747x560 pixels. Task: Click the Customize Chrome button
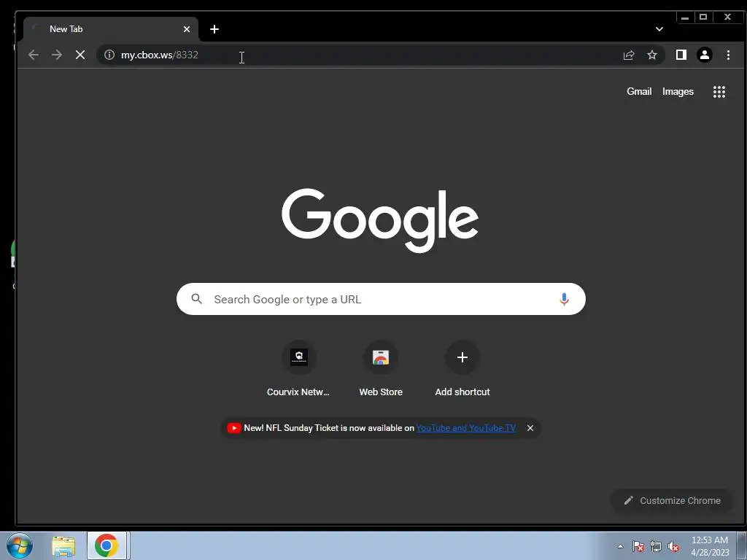[x=672, y=500]
